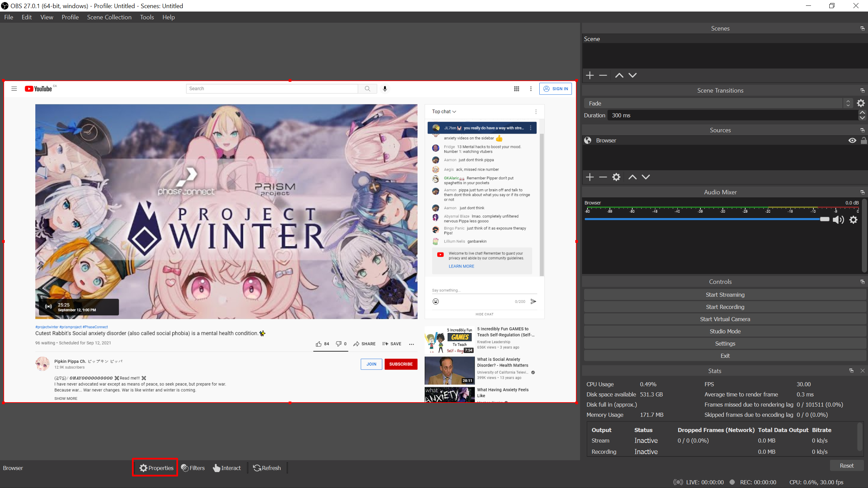Click the YouTube hamburger menu icon
The width and height of the screenshot is (868, 488).
(x=14, y=89)
